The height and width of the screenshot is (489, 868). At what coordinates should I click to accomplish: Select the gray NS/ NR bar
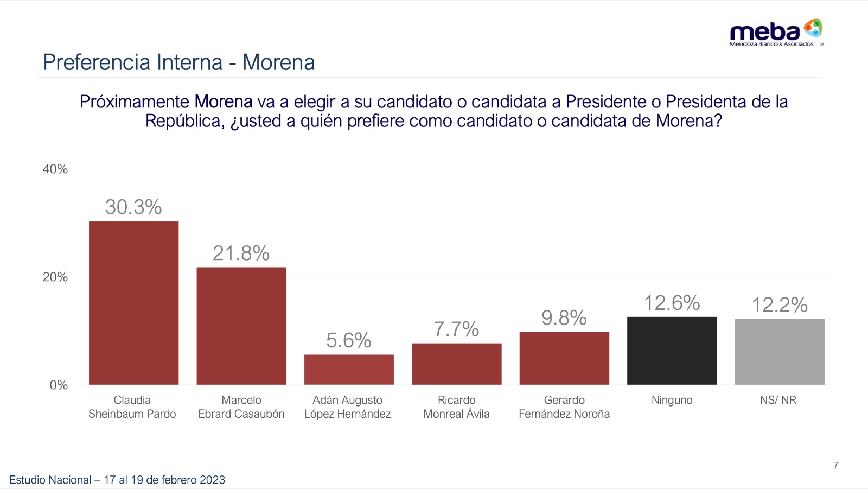pos(780,352)
